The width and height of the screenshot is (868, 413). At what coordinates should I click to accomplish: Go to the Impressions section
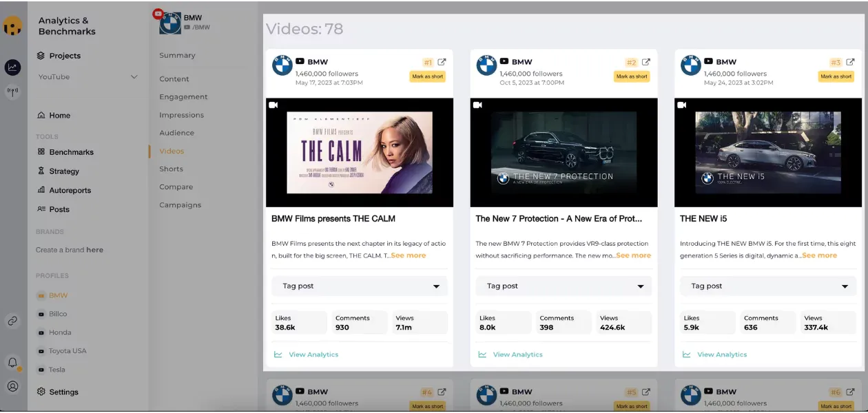[x=181, y=115]
